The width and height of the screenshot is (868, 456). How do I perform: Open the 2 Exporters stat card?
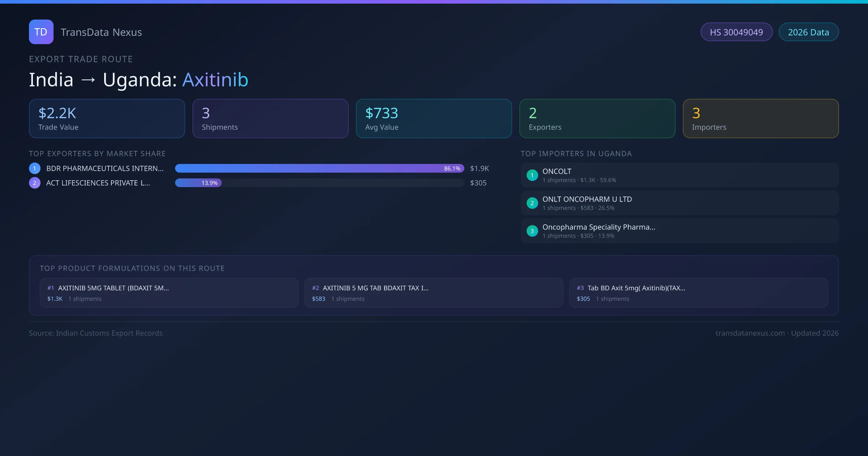[597, 119]
